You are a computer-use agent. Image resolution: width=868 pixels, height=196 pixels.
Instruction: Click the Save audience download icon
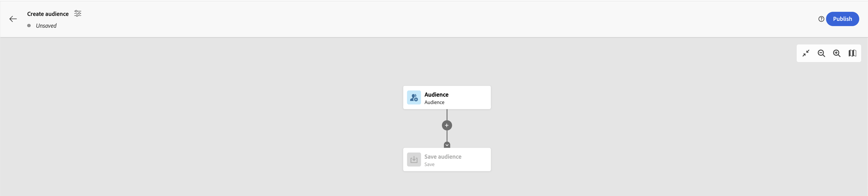tap(414, 159)
